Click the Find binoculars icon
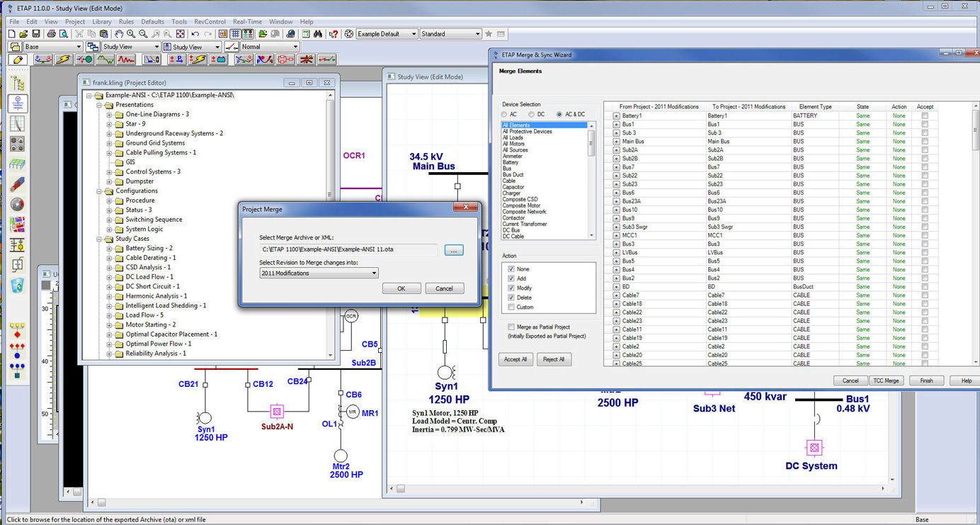The image size is (980, 525). 318,33
